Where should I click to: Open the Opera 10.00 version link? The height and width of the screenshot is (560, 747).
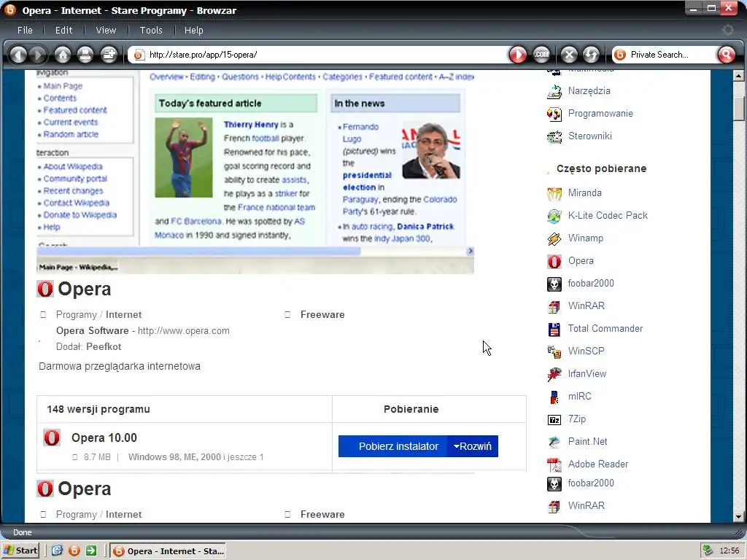pyautogui.click(x=104, y=437)
